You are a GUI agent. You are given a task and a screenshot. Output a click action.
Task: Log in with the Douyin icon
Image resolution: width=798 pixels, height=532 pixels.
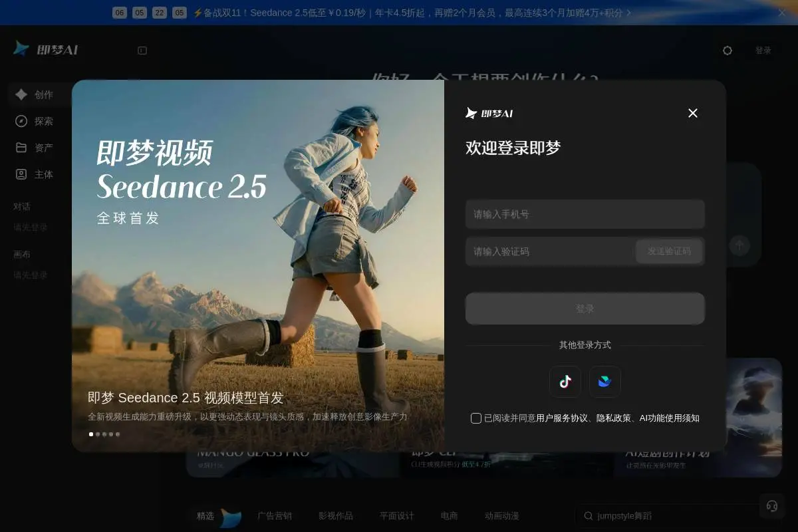click(565, 382)
